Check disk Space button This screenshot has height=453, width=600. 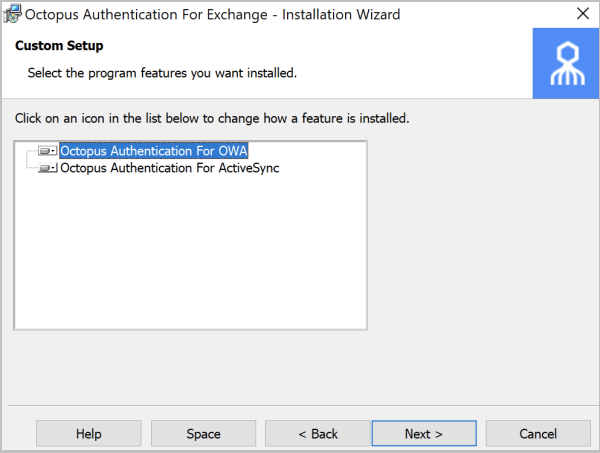point(204,434)
